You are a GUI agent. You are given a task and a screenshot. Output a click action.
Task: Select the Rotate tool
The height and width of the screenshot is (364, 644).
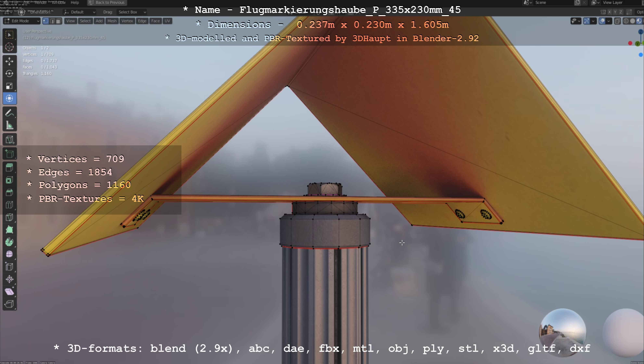pos(9,73)
